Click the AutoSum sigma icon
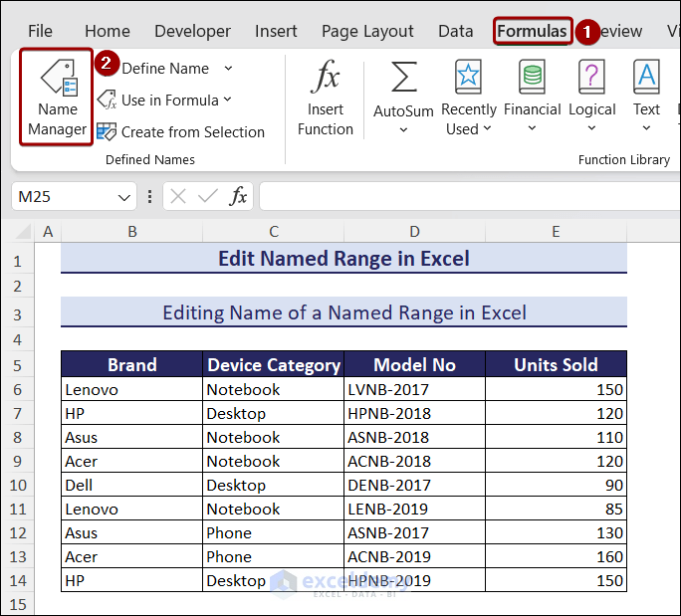The height and width of the screenshot is (616, 681). click(x=403, y=79)
